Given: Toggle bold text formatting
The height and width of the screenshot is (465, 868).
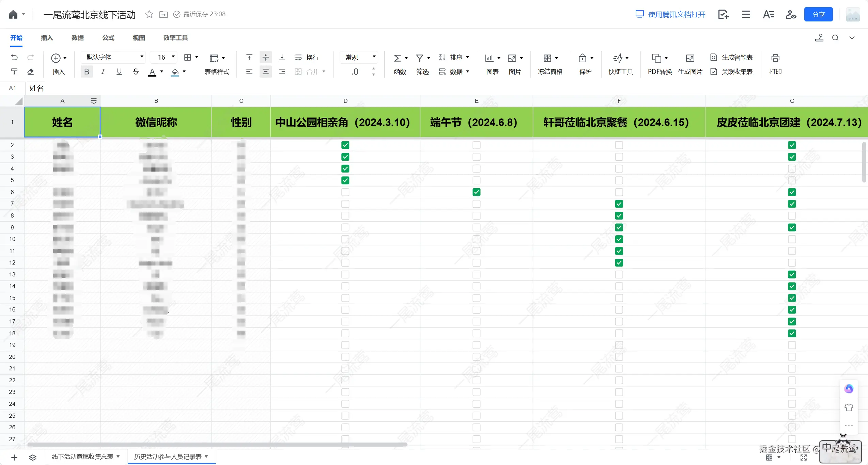Looking at the screenshot, I should 87,71.
